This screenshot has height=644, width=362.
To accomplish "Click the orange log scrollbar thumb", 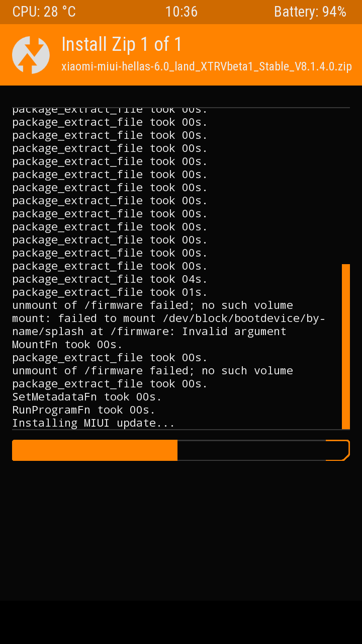I will pyautogui.click(x=346, y=346).
